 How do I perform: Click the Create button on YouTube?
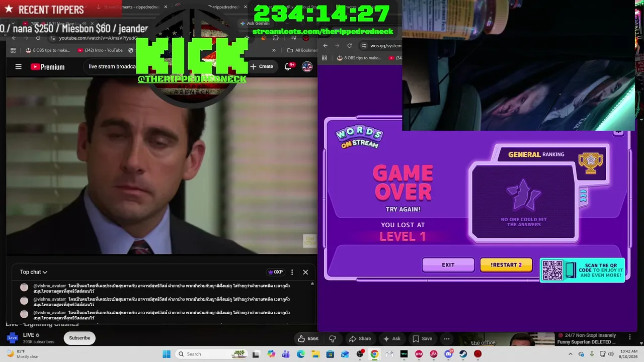262,66
